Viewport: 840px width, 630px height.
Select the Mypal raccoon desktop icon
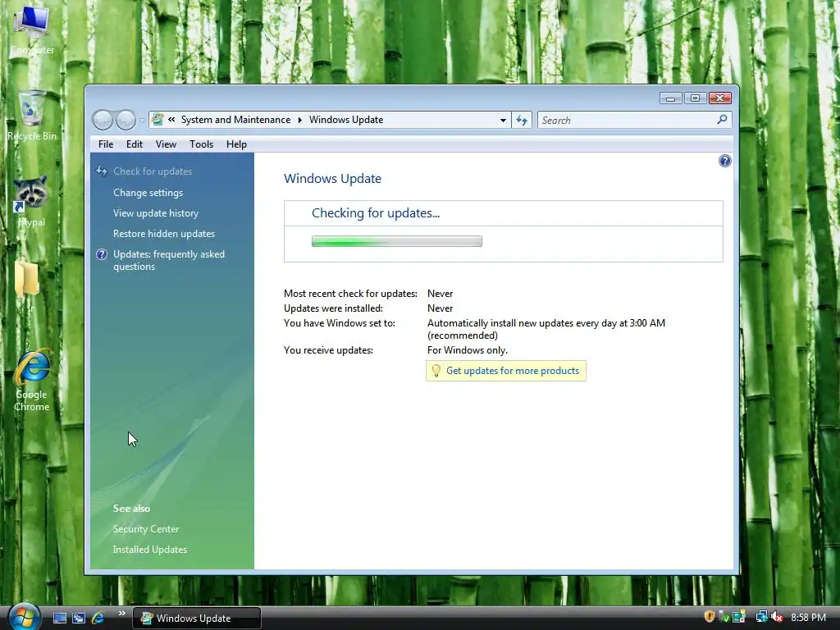point(31,201)
